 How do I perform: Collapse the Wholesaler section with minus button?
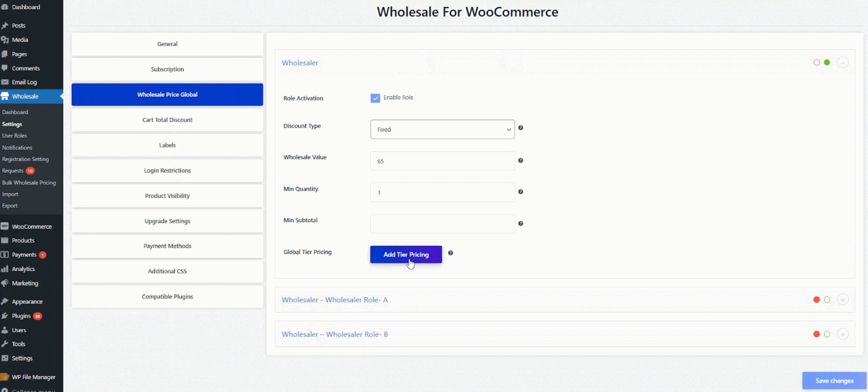point(842,63)
